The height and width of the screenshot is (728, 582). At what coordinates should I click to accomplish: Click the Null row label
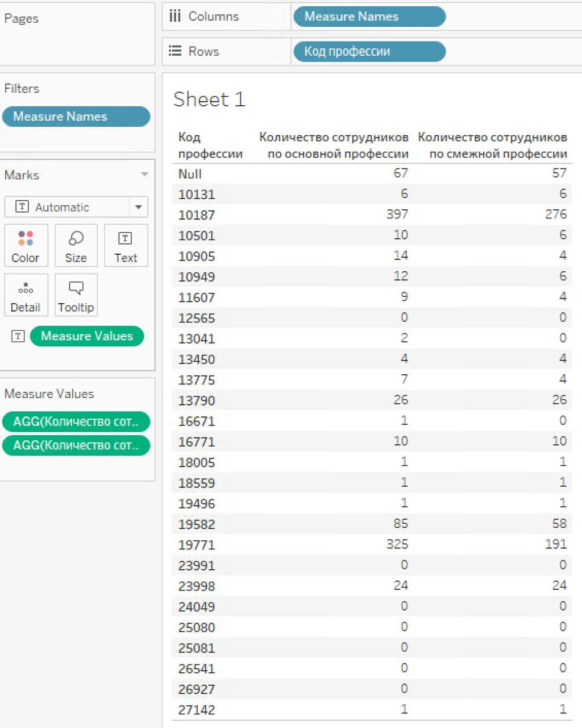pos(190,174)
